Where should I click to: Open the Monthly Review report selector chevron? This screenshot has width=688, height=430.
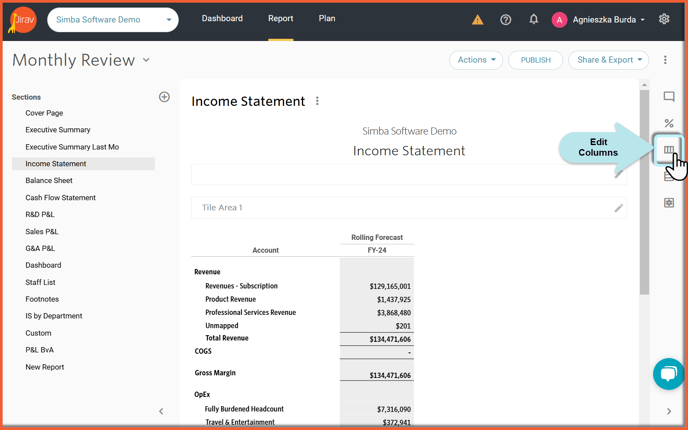coord(146,60)
